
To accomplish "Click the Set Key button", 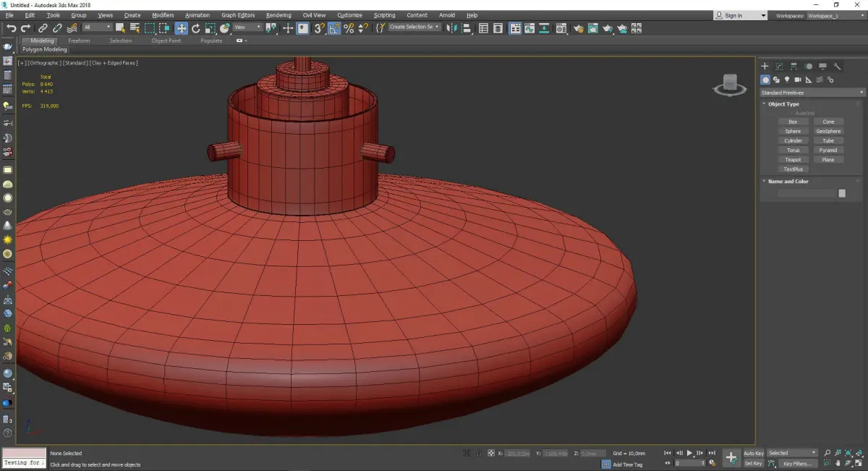I will [753, 463].
